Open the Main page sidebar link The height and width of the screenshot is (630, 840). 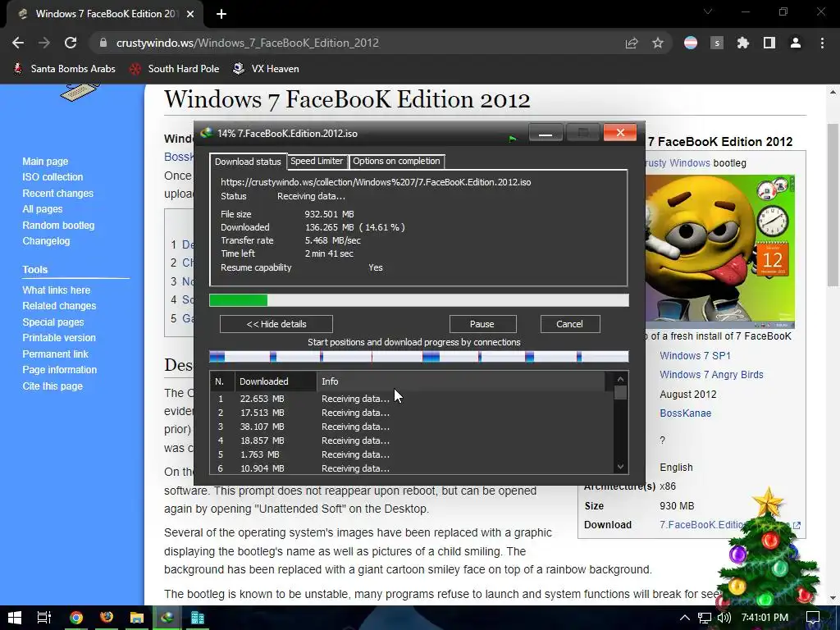point(45,162)
